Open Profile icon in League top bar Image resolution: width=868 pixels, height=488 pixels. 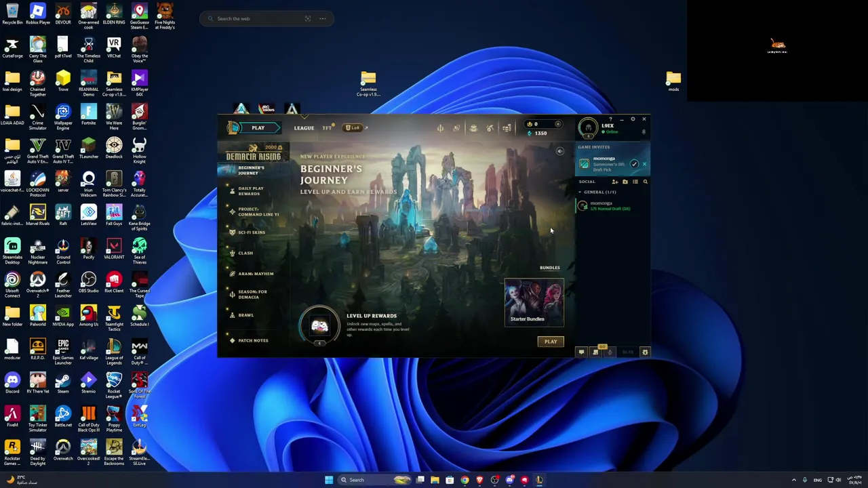click(x=456, y=127)
